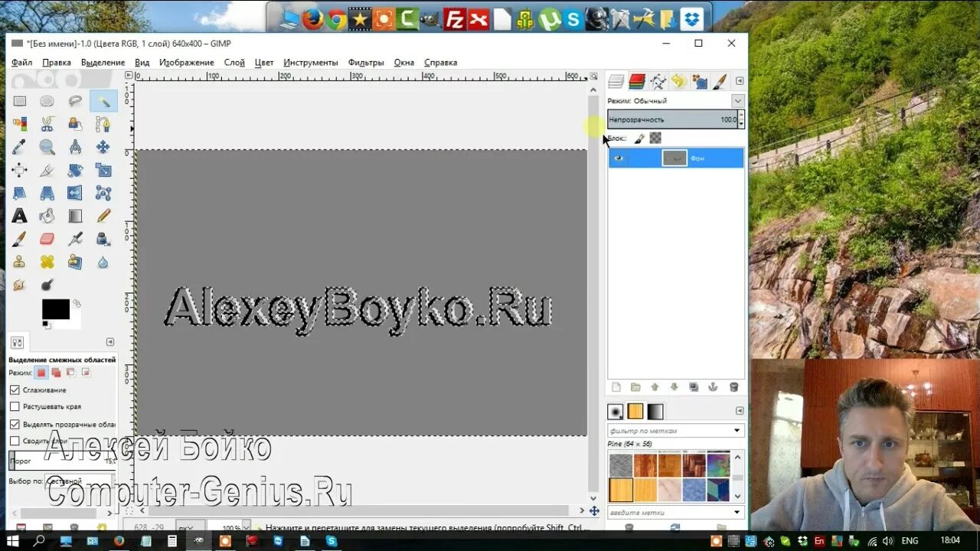Select the Bucket Fill tool
980x551 pixels.
(47, 216)
